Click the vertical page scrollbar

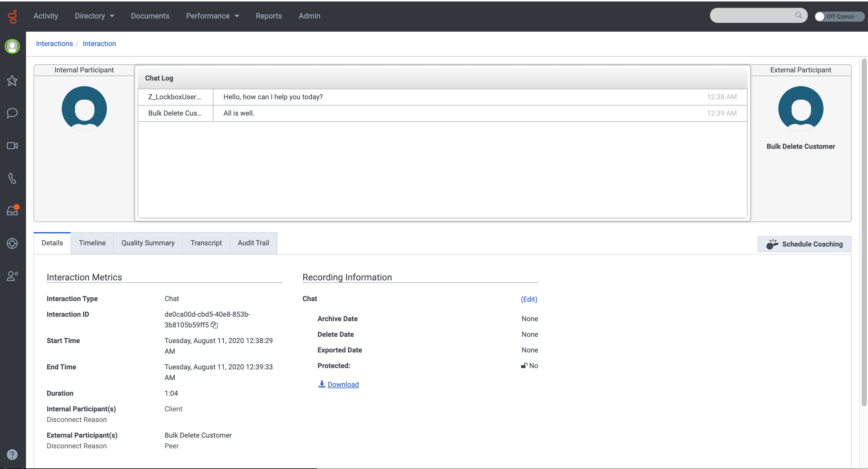864,232
